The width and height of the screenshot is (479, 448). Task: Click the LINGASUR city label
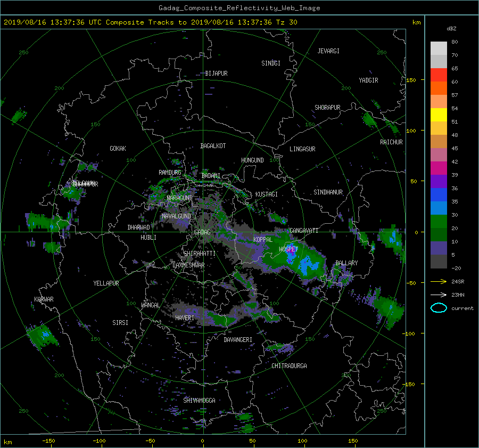pyautogui.click(x=302, y=149)
